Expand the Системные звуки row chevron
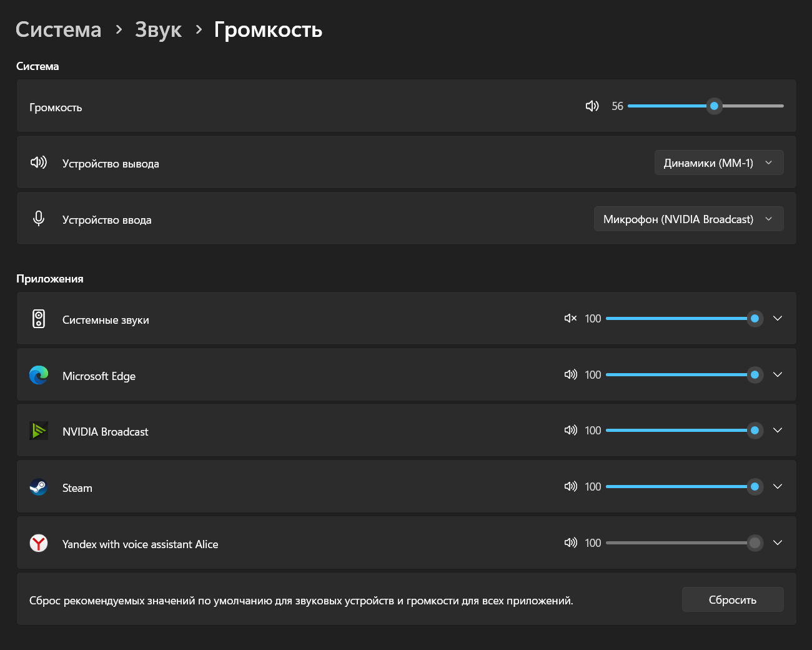The width and height of the screenshot is (812, 650). coord(778,318)
